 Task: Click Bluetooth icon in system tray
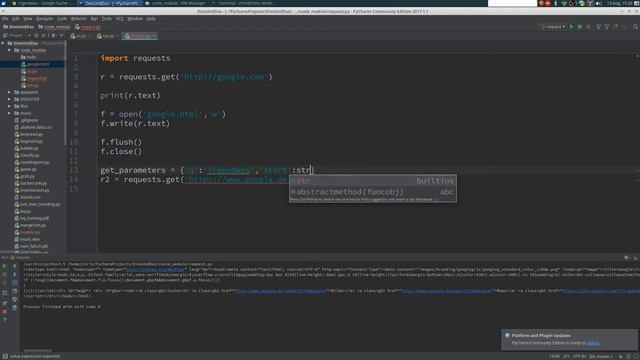click(556, 3)
